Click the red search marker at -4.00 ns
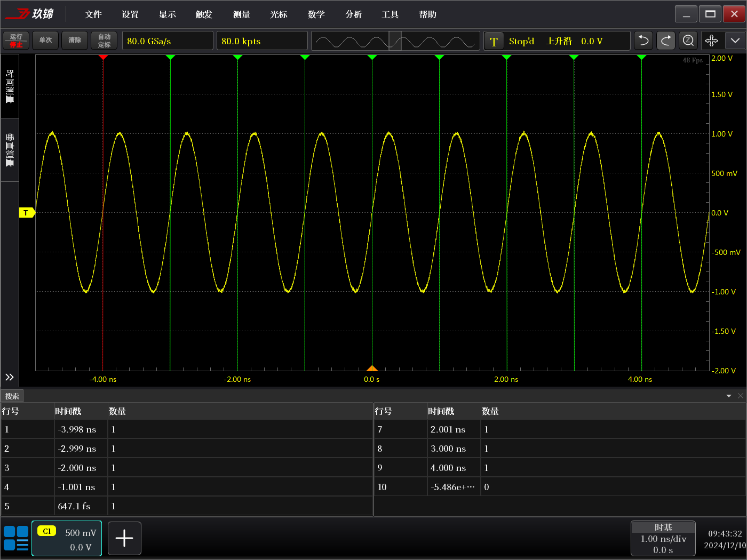The height and width of the screenshot is (560, 747). 103,57
